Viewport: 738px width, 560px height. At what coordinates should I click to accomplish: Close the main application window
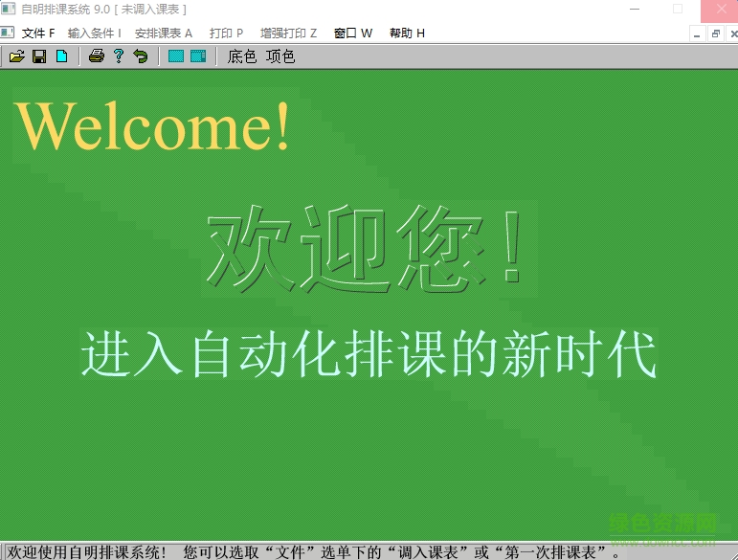(x=720, y=10)
